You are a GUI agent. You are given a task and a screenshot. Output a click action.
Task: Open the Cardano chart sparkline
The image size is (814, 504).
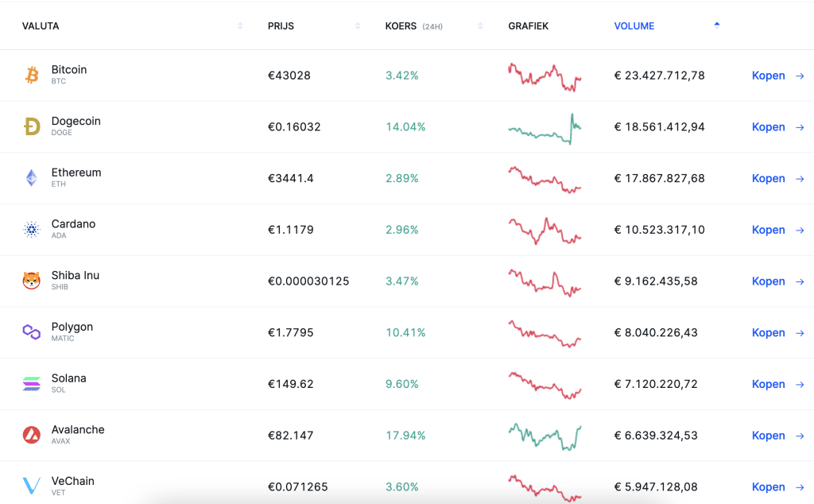(545, 231)
